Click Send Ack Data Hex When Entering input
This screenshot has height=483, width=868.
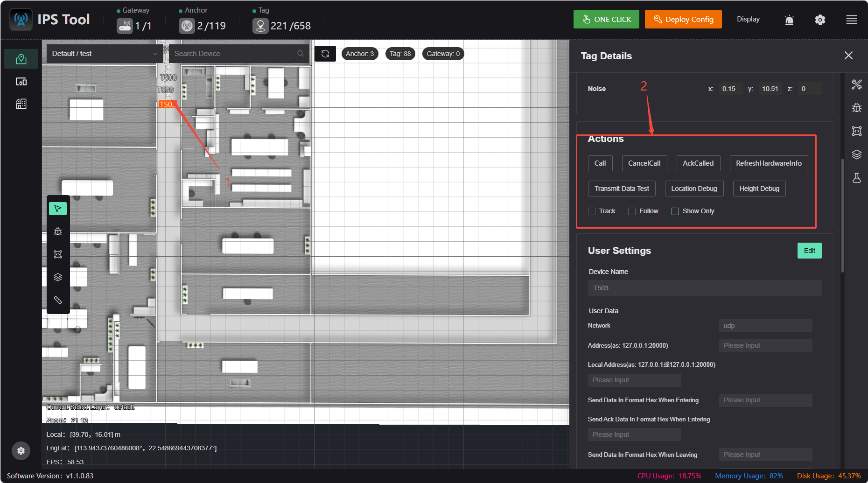(634, 434)
